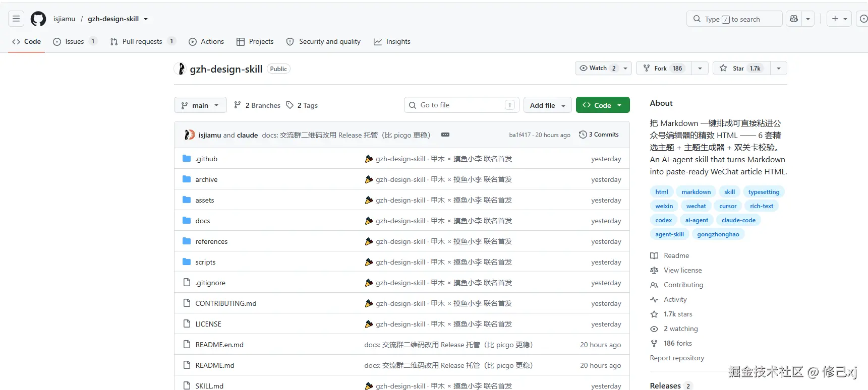Open the scripts folder icon
868x390 pixels.
(x=187, y=262)
